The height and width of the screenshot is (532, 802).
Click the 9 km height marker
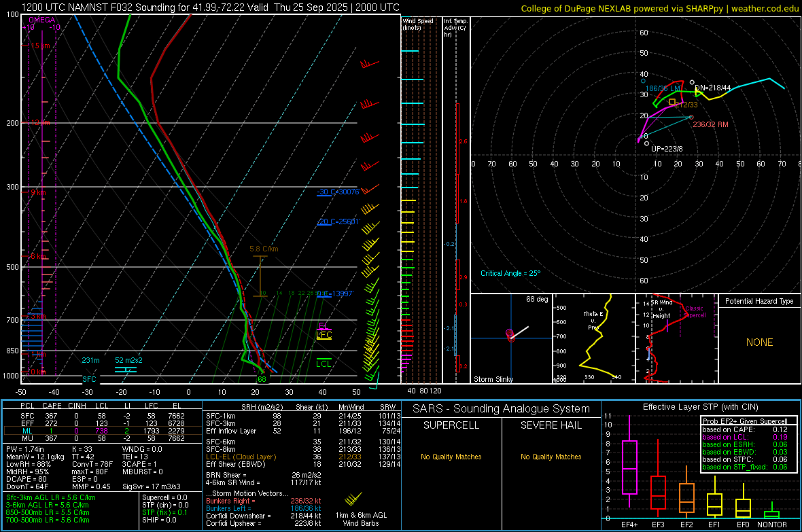tap(38, 193)
